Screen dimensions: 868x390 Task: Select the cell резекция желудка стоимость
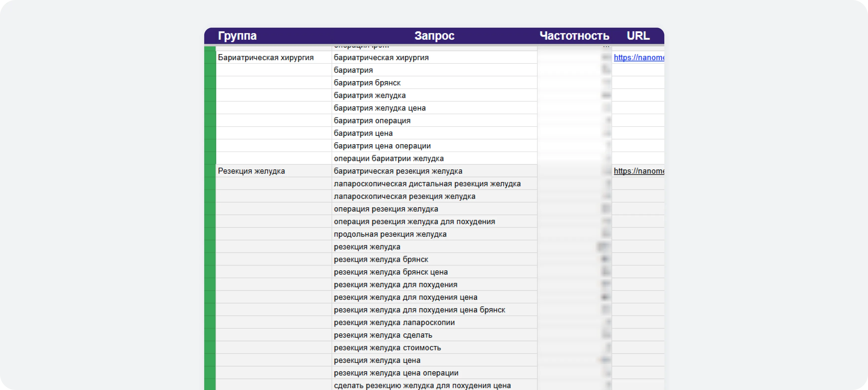[434, 348]
